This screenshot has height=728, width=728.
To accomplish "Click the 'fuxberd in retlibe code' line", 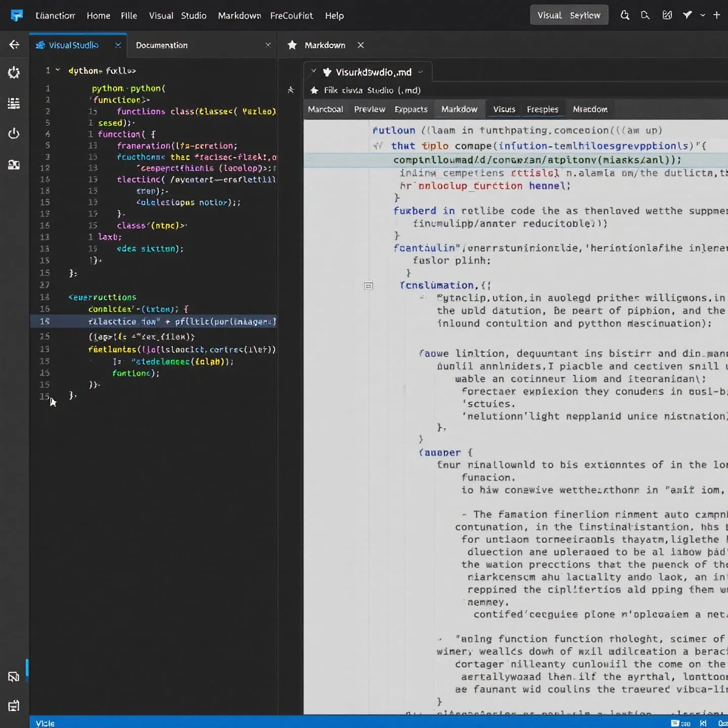I will (560, 211).
